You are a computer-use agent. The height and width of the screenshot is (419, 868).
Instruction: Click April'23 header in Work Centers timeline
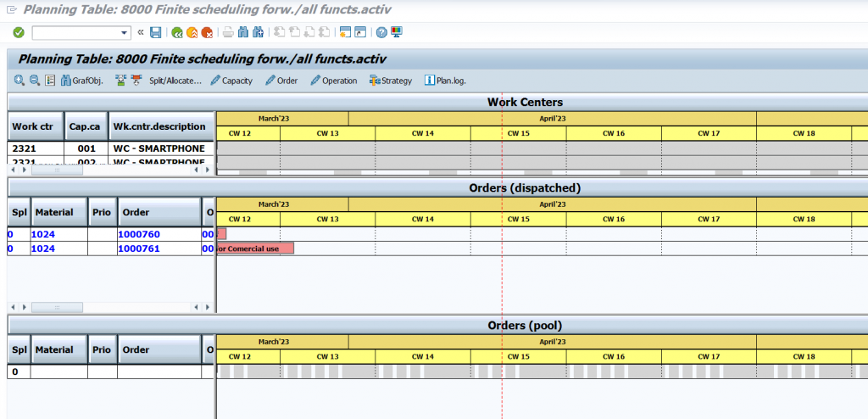click(x=553, y=119)
